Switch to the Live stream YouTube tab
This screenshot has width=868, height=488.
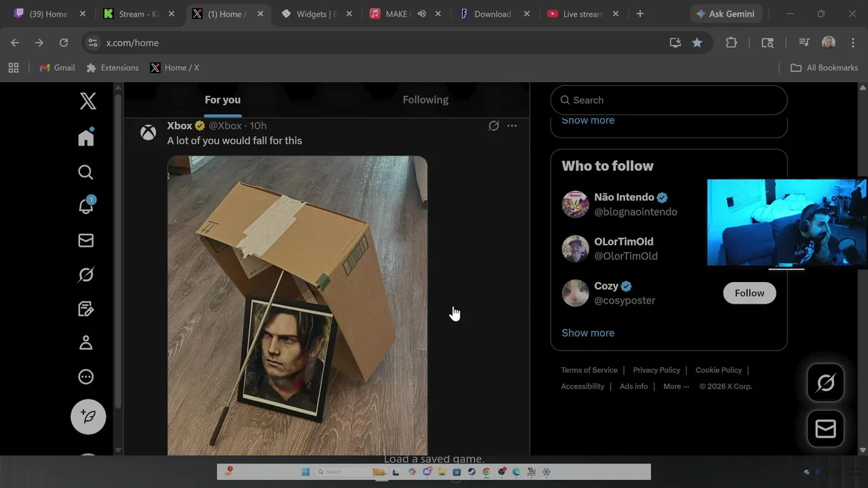tap(582, 14)
